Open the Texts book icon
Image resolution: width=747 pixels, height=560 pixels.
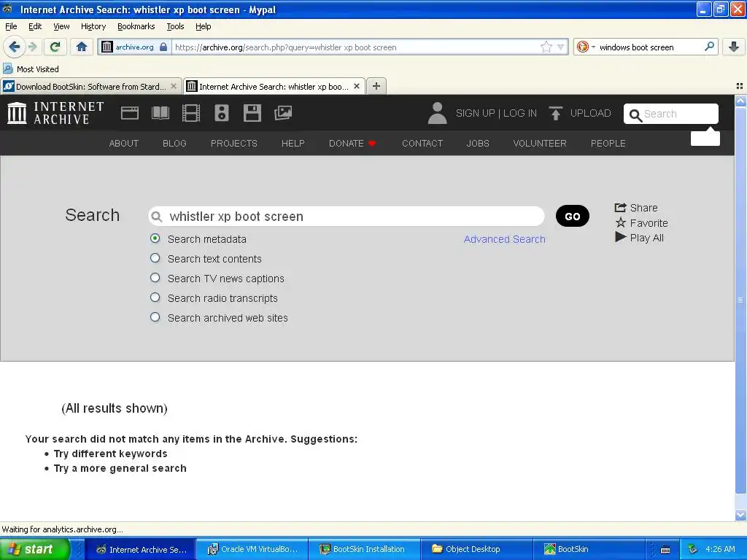160,113
